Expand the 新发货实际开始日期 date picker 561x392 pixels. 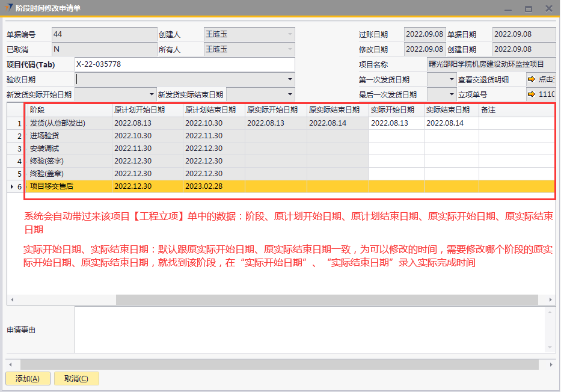(152, 94)
